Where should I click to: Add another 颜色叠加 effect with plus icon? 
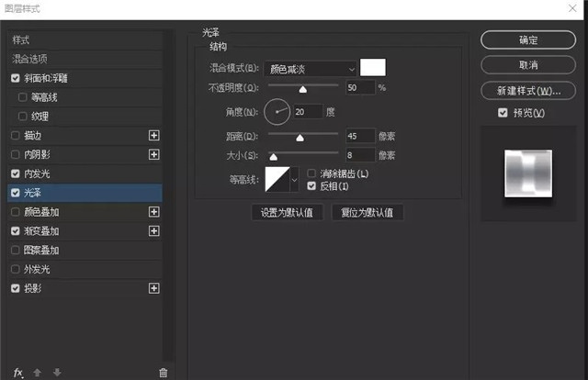[153, 212]
